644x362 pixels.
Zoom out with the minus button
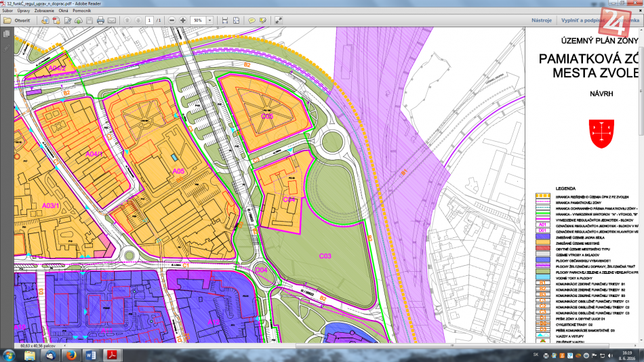click(172, 21)
